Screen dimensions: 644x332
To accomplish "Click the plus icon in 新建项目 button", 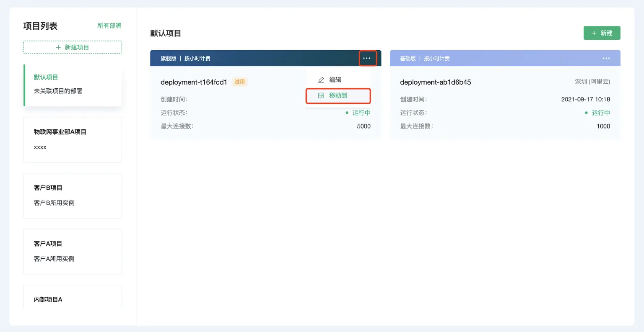I will pos(58,47).
